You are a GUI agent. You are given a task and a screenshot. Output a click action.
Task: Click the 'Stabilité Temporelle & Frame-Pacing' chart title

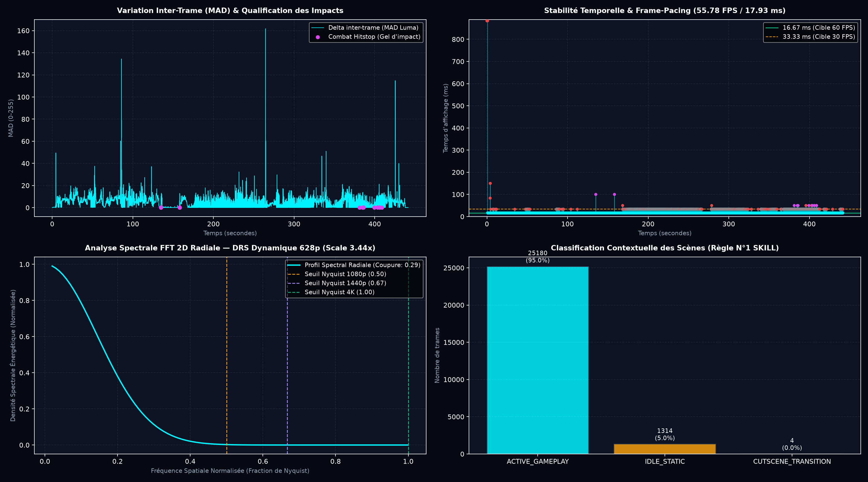(x=665, y=11)
